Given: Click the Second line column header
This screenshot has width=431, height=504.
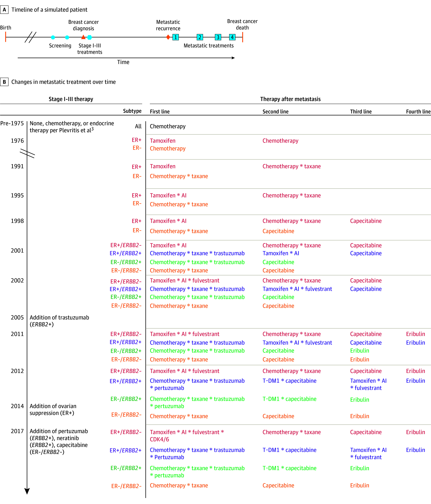Looking at the screenshot, I should [x=275, y=112].
